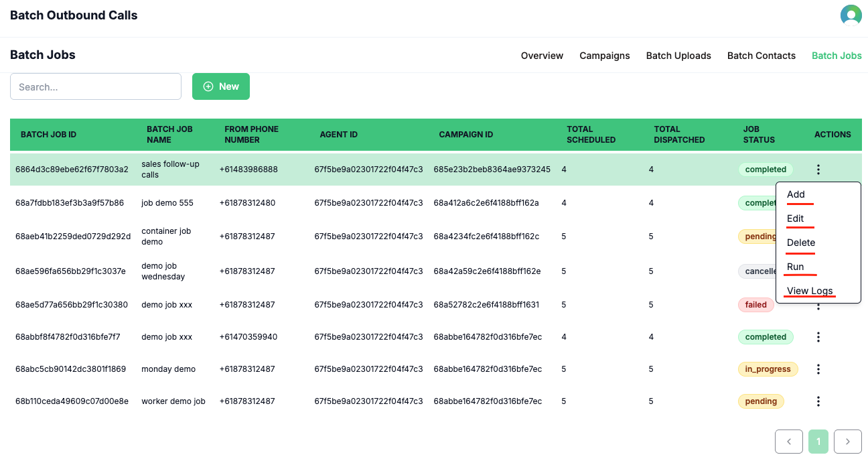The width and height of the screenshot is (868, 463).
Task: Switch to the Campaigns tab
Action: click(605, 56)
